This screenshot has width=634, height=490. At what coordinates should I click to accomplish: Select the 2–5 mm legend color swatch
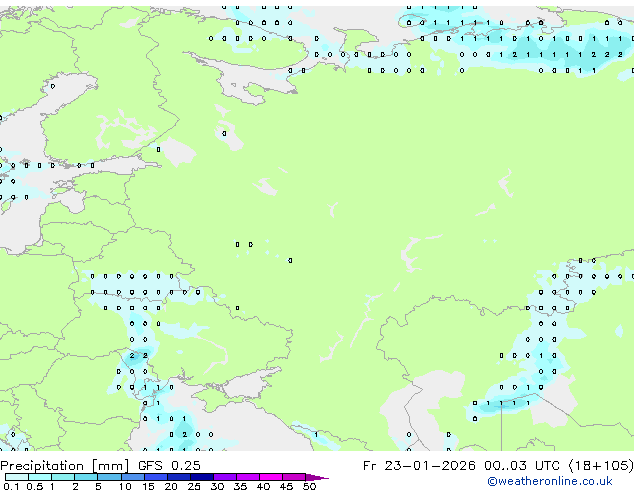(86, 477)
